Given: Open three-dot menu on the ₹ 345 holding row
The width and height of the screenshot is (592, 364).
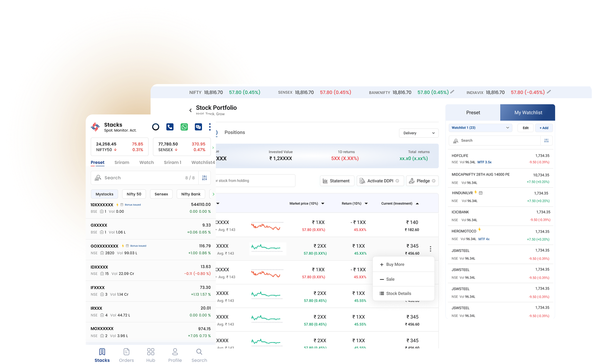Looking at the screenshot, I should tap(430, 249).
